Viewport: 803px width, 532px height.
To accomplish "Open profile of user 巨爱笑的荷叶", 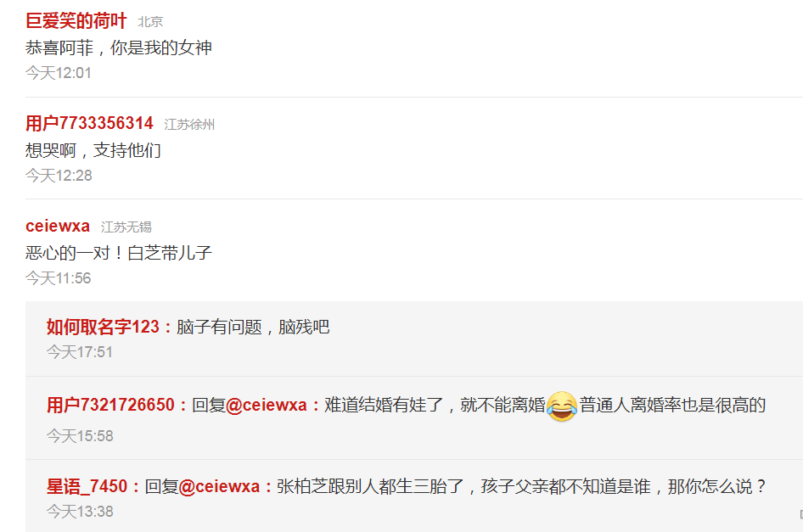I will tap(76, 21).
